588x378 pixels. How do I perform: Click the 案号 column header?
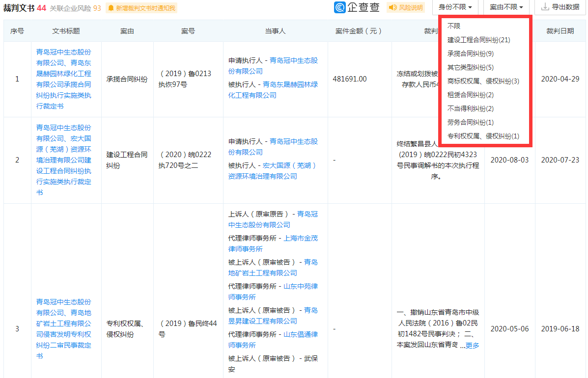(x=188, y=31)
